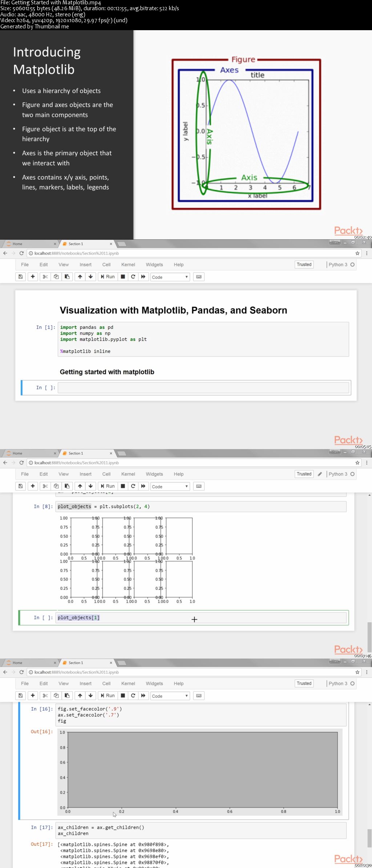Click empty In [ ] cell under 'Getting started with matplotlib'

203,388
